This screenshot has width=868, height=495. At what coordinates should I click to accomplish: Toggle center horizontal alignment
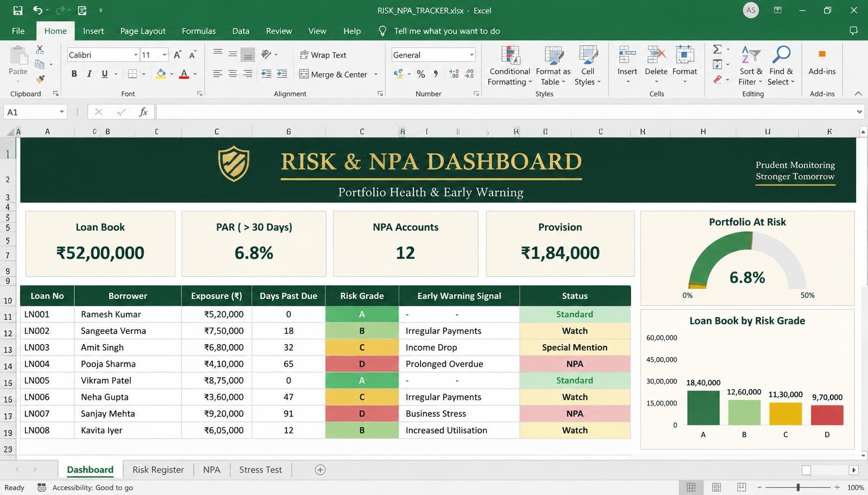coord(233,74)
